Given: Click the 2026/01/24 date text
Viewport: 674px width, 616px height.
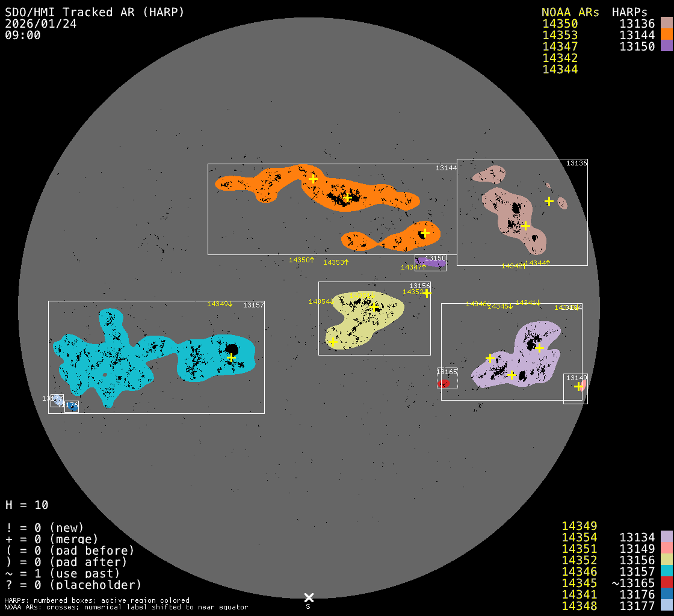Looking at the screenshot, I should click(x=41, y=23).
